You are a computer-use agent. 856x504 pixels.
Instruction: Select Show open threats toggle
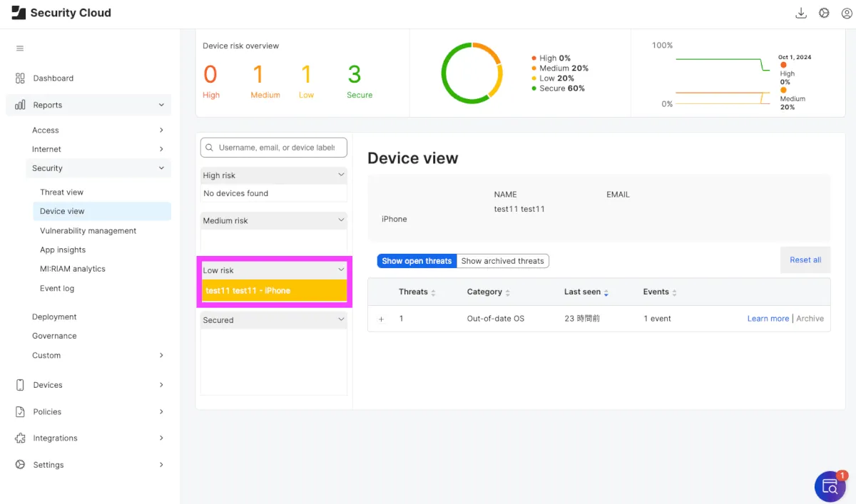(417, 261)
